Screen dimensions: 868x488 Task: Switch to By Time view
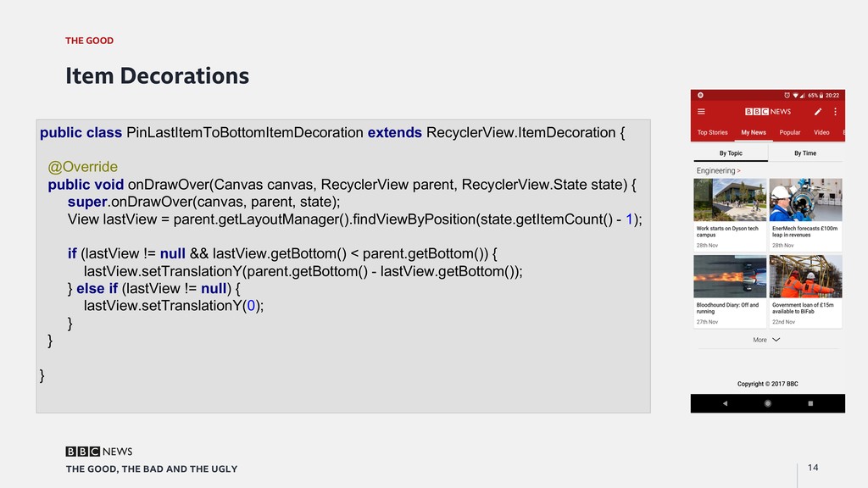point(805,153)
